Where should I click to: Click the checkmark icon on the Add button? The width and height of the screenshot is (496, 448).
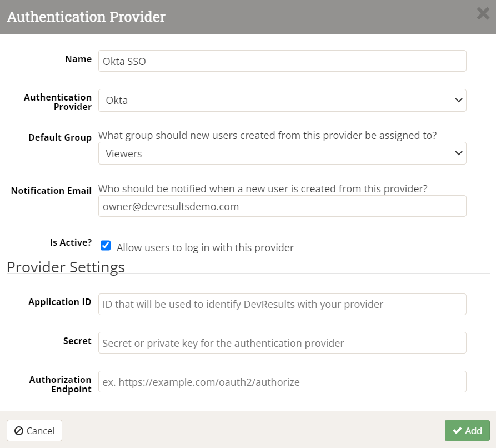click(x=457, y=431)
